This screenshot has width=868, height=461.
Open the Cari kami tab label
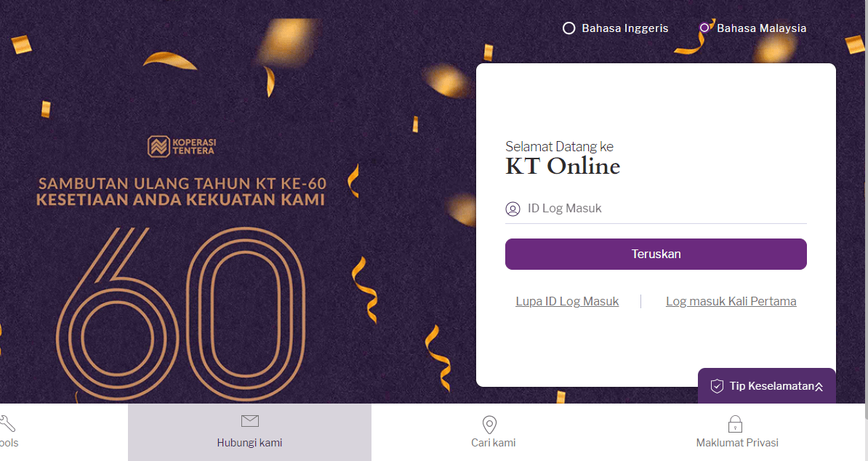(493, 443)
